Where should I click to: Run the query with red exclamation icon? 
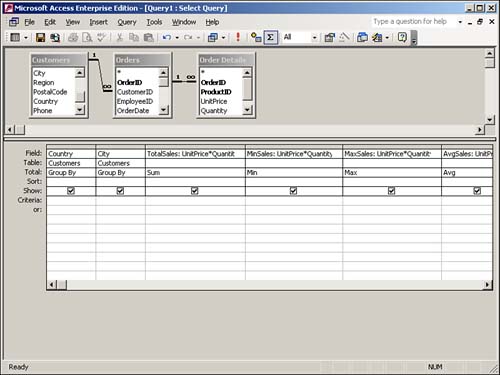238,37
